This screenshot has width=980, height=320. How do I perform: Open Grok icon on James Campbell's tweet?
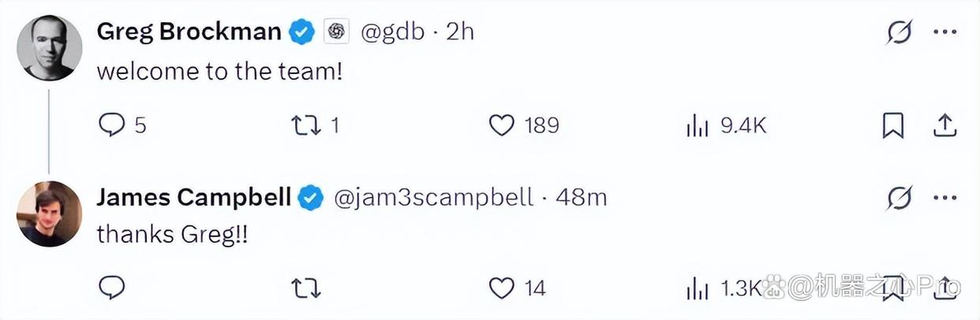(x=899, y=198)
